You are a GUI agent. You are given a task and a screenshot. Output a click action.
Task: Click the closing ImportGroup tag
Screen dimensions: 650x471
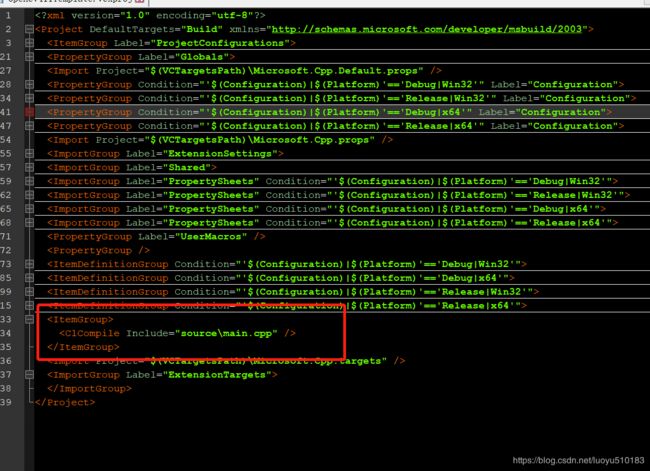(x=89, y=388)
